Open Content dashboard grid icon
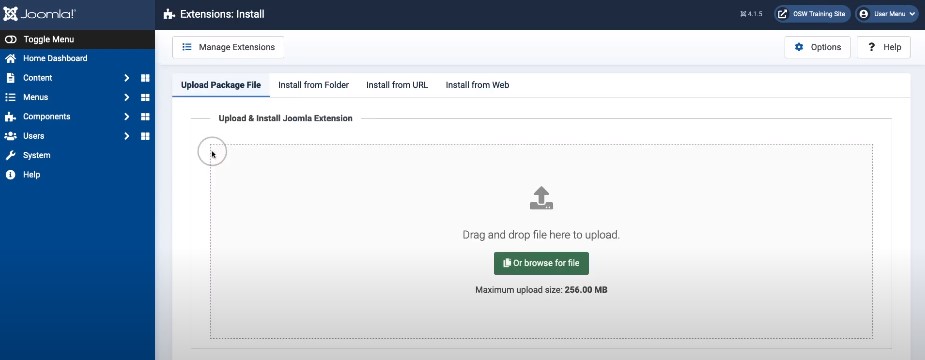Viewport: 925px width, 360px height. [x=145, y=78]
